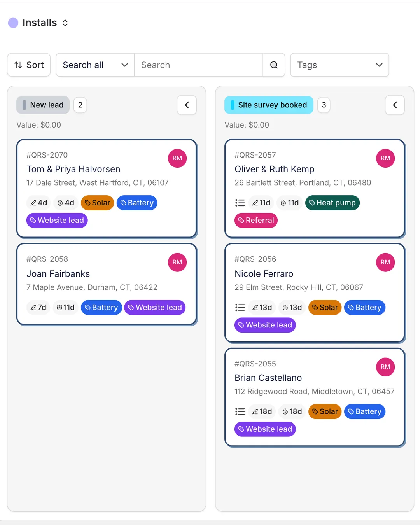Open the Search all scope dropdown
Viewport: 420px width, 525px height.
pyautogui.click(x=95, y=65)
